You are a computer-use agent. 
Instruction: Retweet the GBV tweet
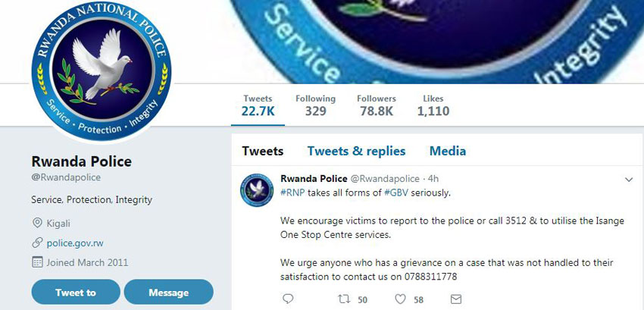[344, 299]
